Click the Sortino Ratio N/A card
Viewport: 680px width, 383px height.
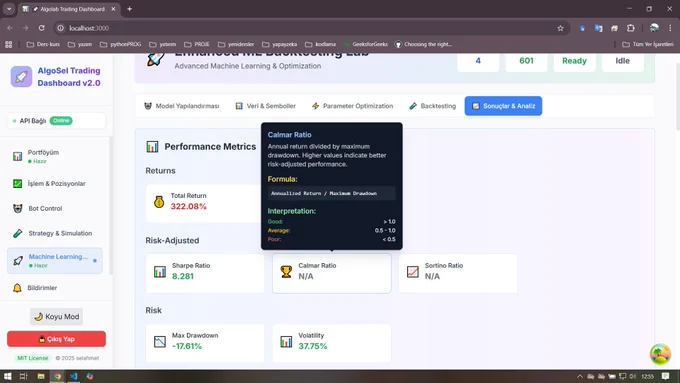[458, 273]
